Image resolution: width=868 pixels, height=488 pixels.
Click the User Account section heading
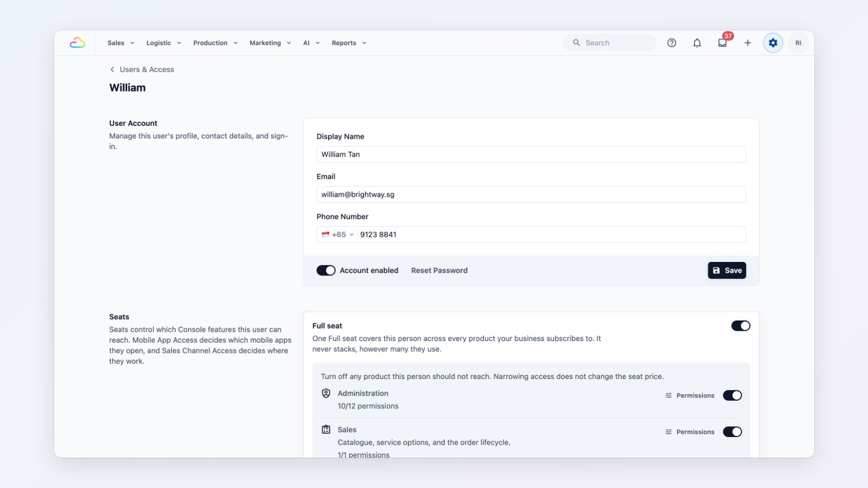(x=133, y=123)
